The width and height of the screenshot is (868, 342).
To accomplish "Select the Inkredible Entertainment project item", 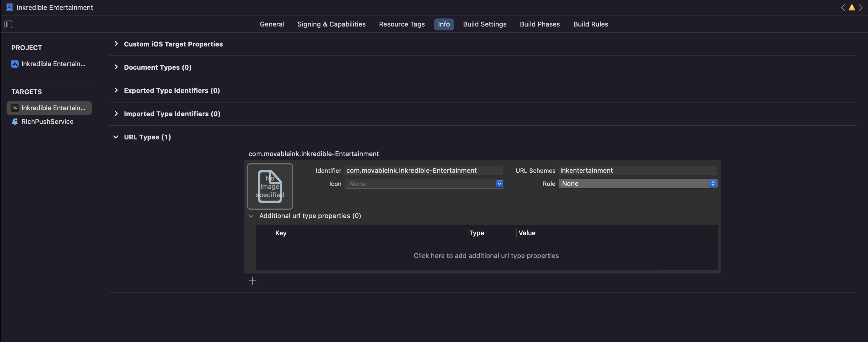I will point(53,64).
